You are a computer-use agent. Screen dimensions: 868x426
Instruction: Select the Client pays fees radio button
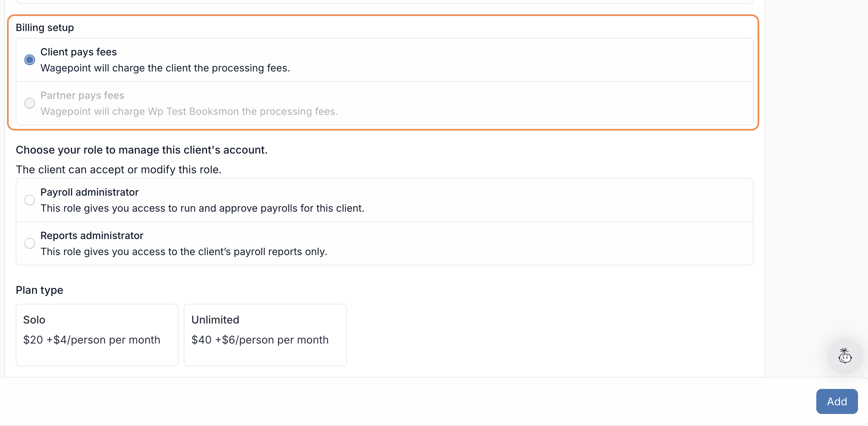30,60
